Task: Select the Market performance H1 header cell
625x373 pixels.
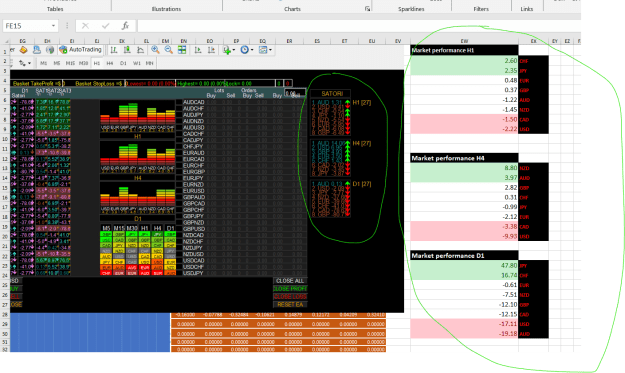Action: 464,50
